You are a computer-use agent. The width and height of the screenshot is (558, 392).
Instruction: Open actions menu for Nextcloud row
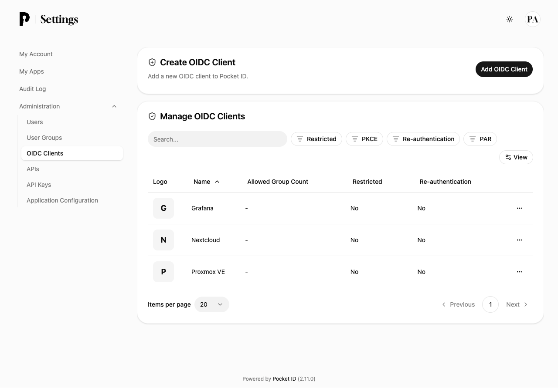click(520, 240)
